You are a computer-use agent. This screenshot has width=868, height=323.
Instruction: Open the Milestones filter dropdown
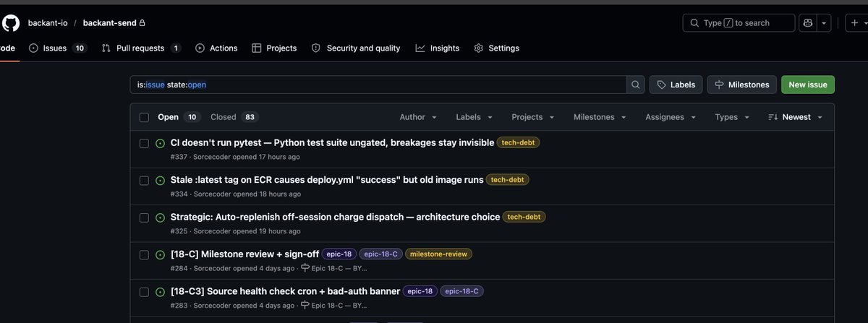click(600, 117)
